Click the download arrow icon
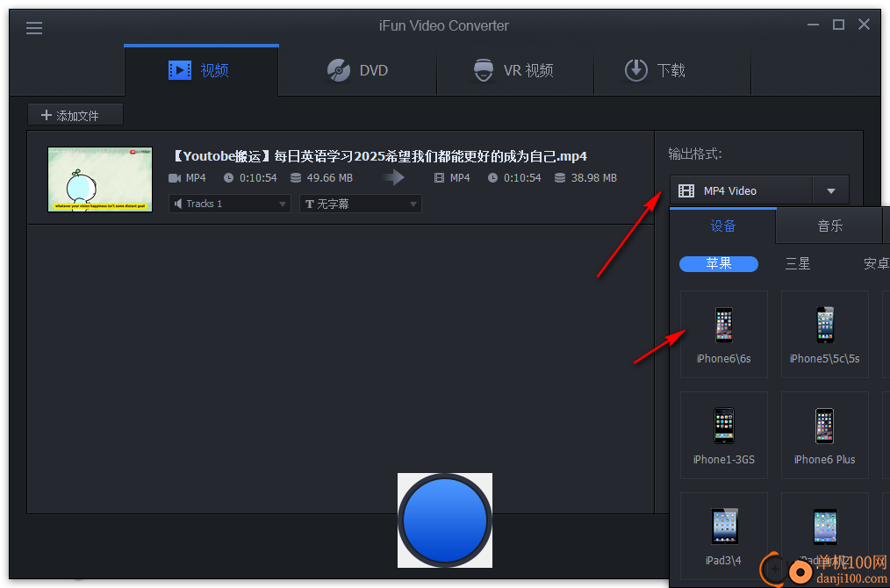This screenshot has width=890, height=588. tap(636, 70)
